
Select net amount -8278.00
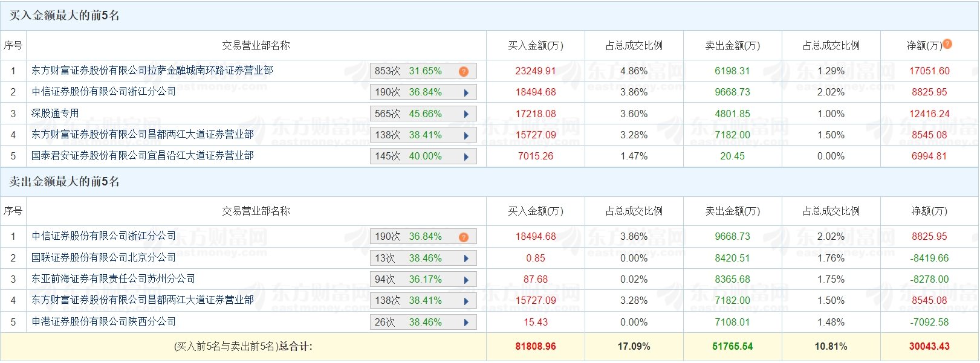(x=930, y=280)
